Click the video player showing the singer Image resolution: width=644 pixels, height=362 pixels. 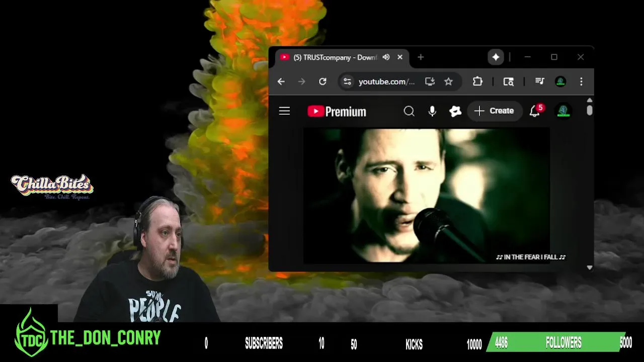coord(426,196)
